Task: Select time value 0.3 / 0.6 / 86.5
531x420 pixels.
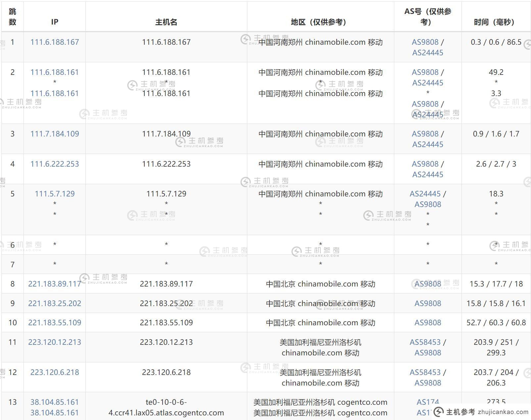Action: pos(496,42)
